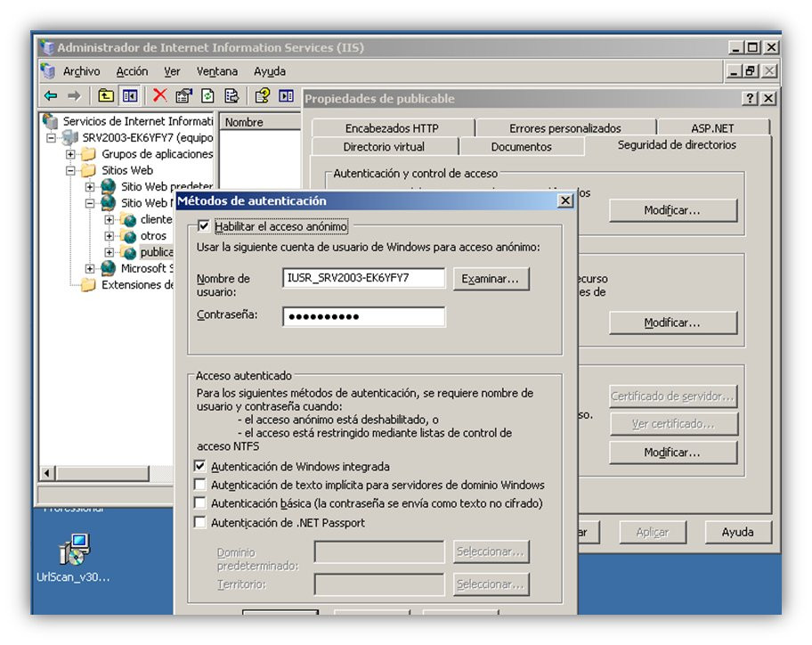812x645 pixels.
Task: Expand the publica virtual directory
Action: pos(110,252)
